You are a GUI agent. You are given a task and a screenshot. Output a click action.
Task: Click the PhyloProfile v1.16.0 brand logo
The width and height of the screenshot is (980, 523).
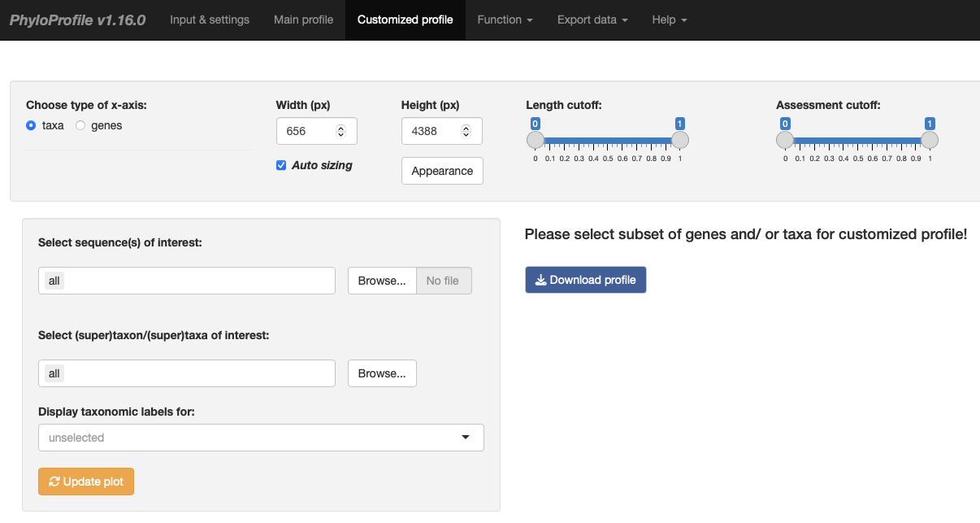[78, 20]
